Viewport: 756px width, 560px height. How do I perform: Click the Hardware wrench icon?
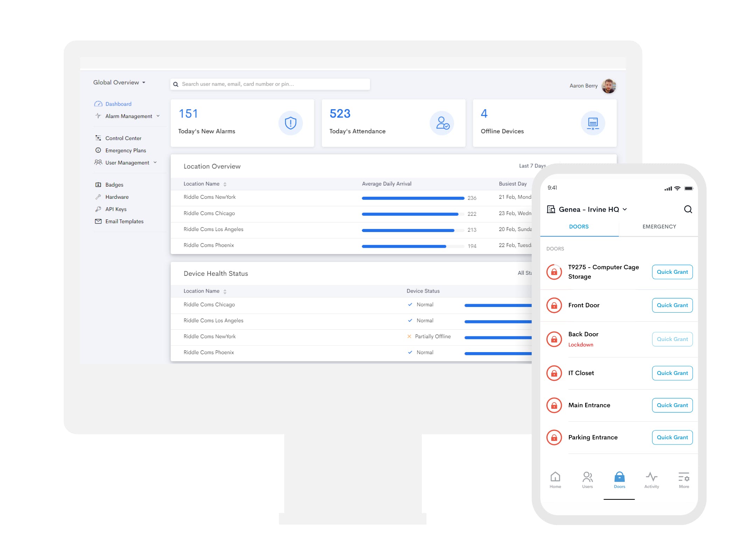(98, 197)
